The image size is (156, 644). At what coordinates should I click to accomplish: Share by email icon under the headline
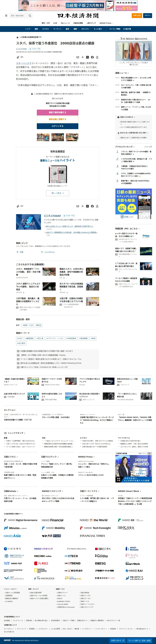tap(78, 57)
